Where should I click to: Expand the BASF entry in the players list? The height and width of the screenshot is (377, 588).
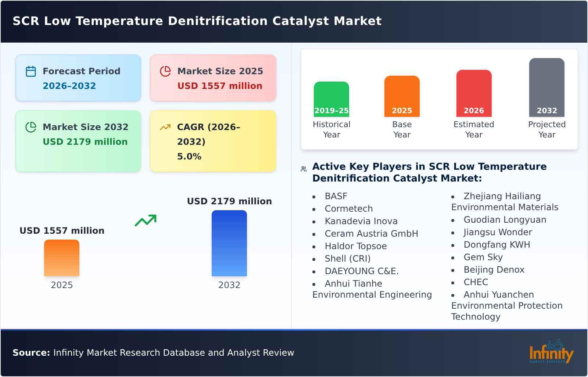pyautogui.click(x=336, y=196)
